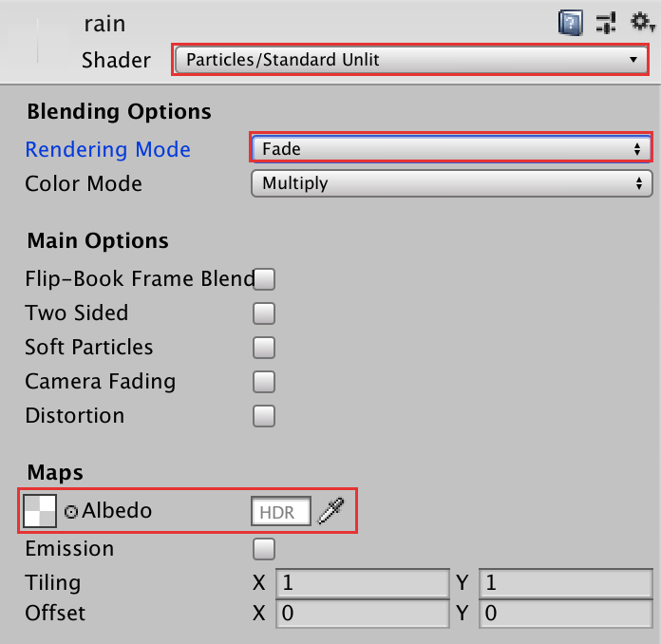661x644 pixels.
Task: Open the material settings gear menu
Action: 639,21
